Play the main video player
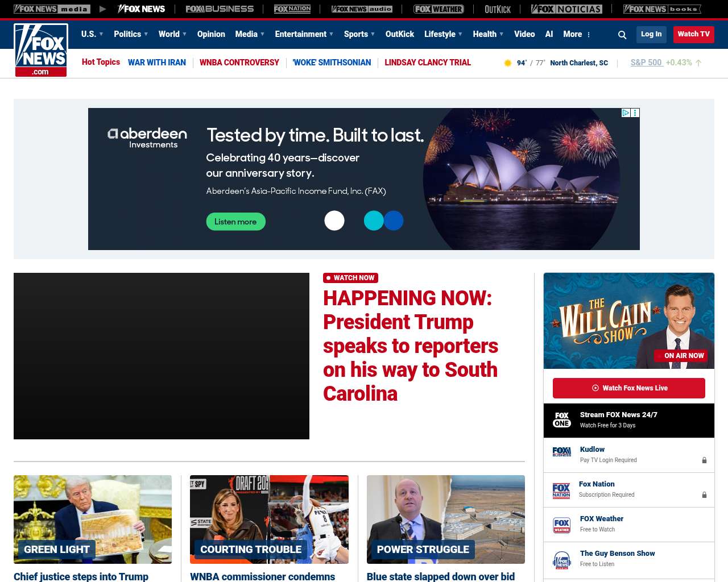This screenshot has width=728, height=582. click(x=162, y=356)
